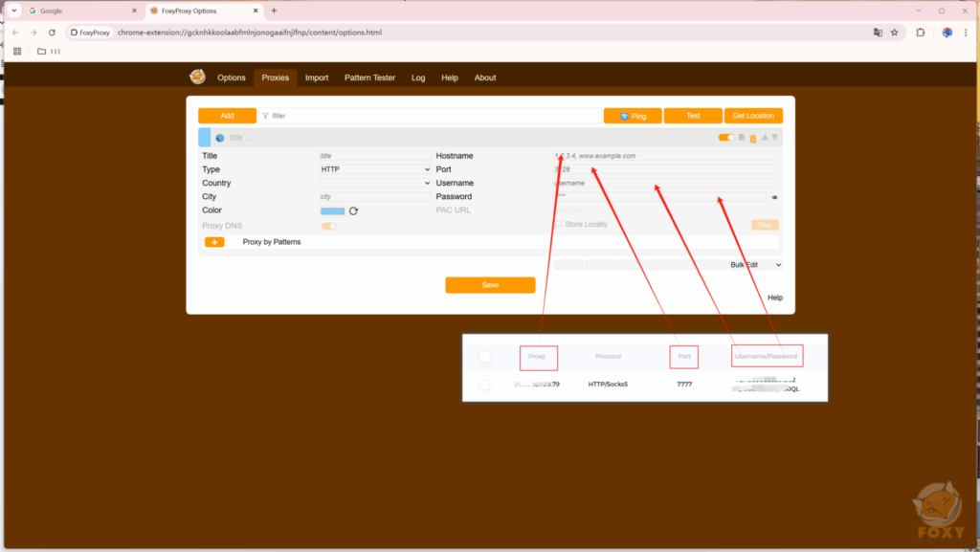Open the Type dropdown showing HTTP
Image resolution: width=980 pixels, height=552 pixels.
tap(374, 169)
